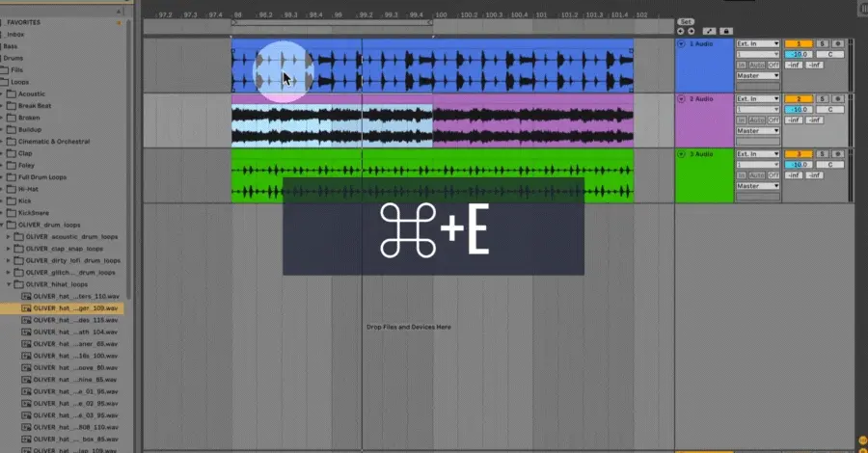Select the KickSnare folder icon

click(11, 213)
